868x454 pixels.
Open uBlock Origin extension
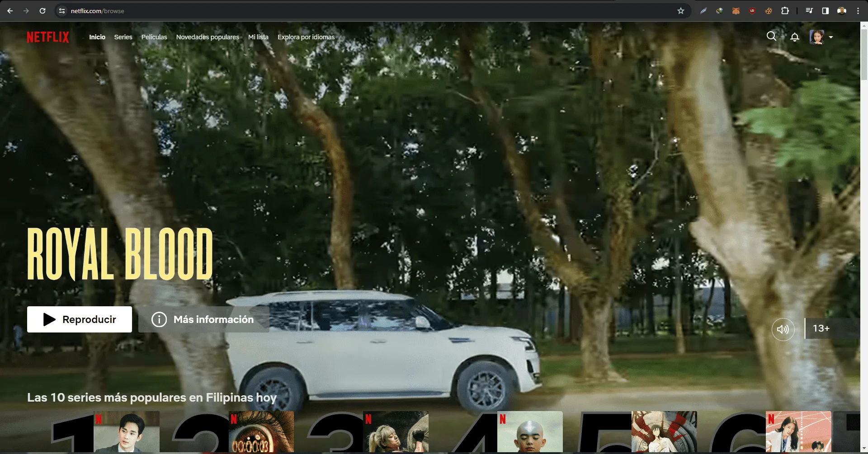point(752,11)
